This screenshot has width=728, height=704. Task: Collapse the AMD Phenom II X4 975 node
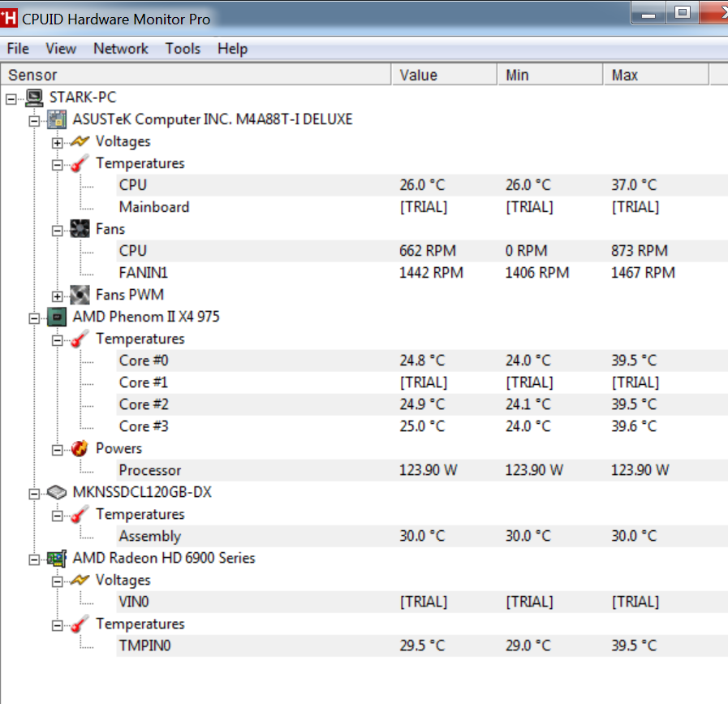[x=34, y=318]
